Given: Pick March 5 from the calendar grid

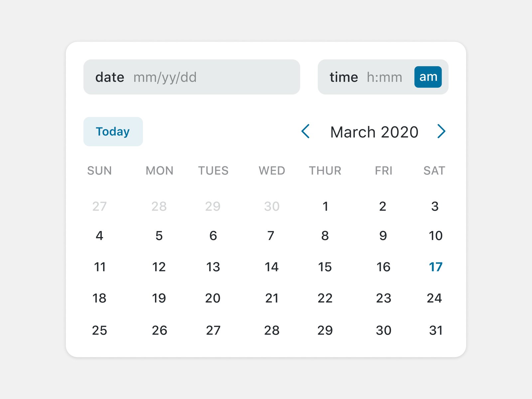Looking at the screenshot, I should (x=159, y=236).
